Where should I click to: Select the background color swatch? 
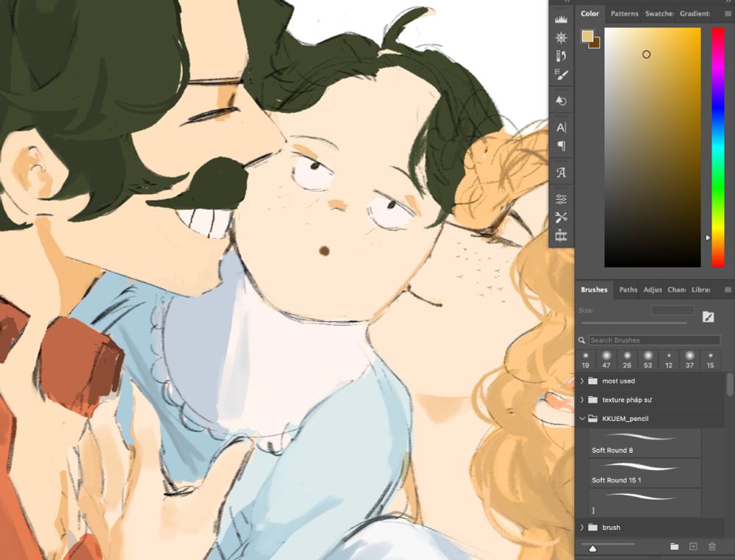click(596, 45)
